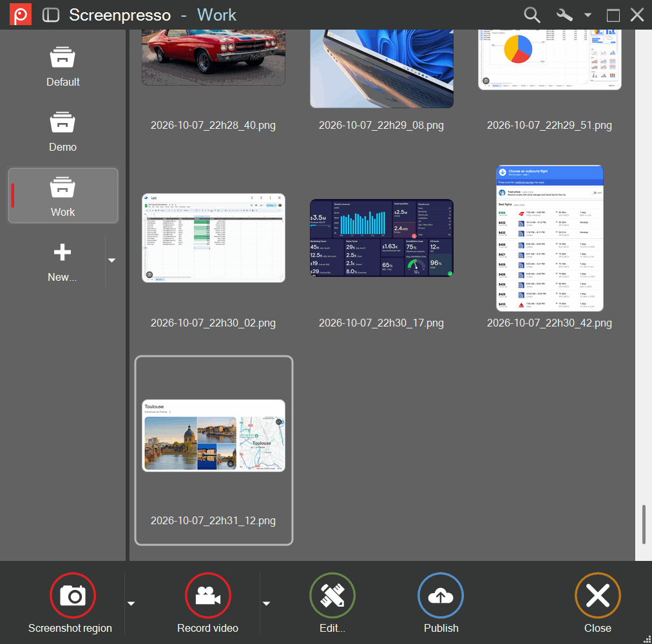Click the Screenshot region camera icon
This screenshot has height=644, width=652.
coord(73,595)
